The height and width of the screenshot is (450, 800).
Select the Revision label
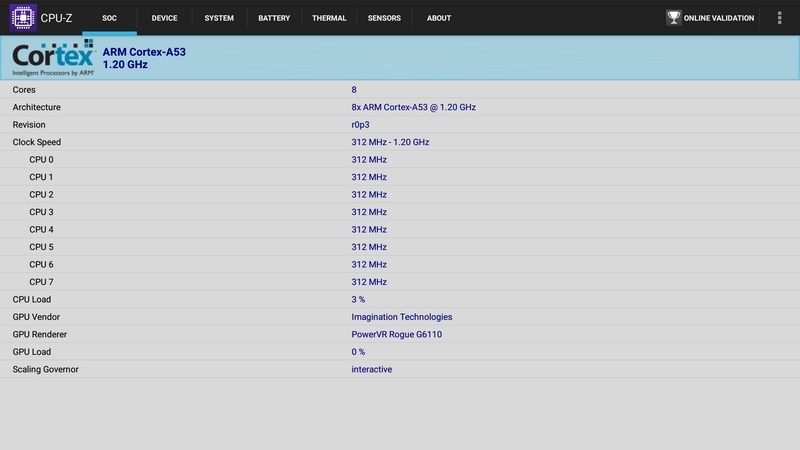click(x=29, y=124)
